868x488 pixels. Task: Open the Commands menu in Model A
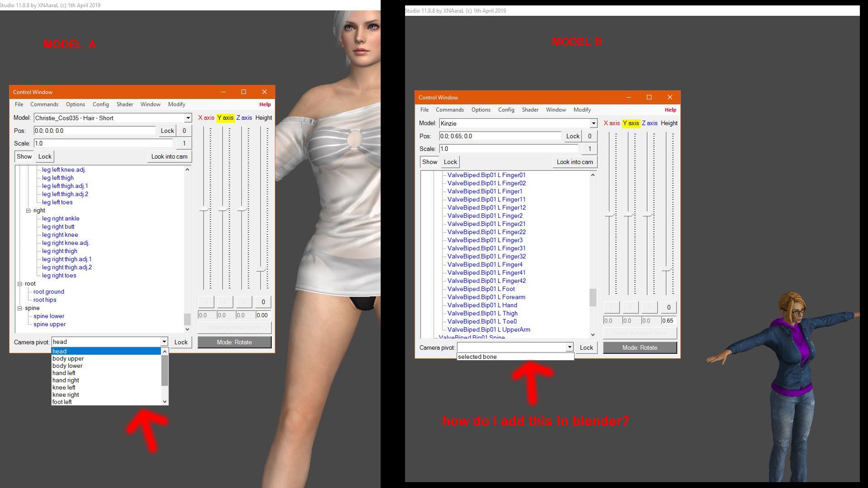pos(44,104)
